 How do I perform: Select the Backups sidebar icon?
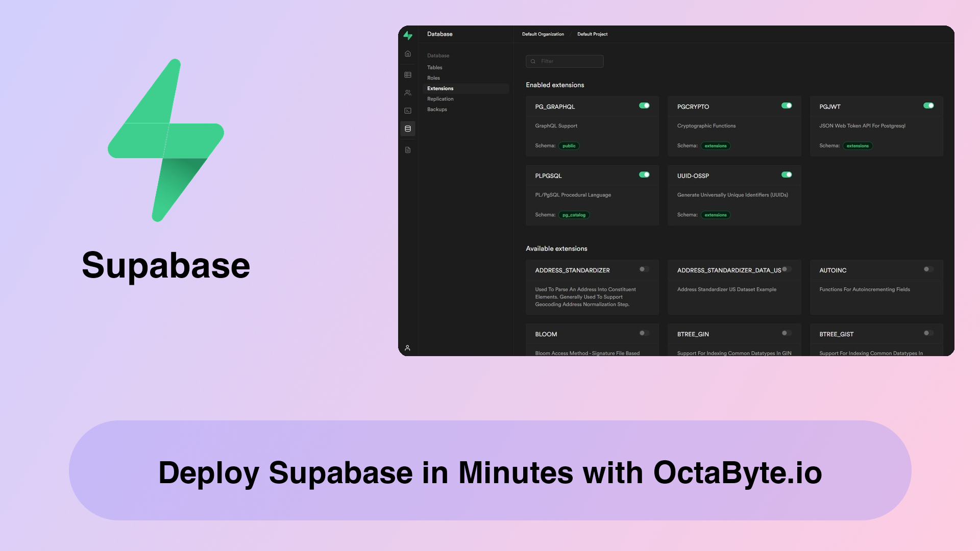click(437, 109)
